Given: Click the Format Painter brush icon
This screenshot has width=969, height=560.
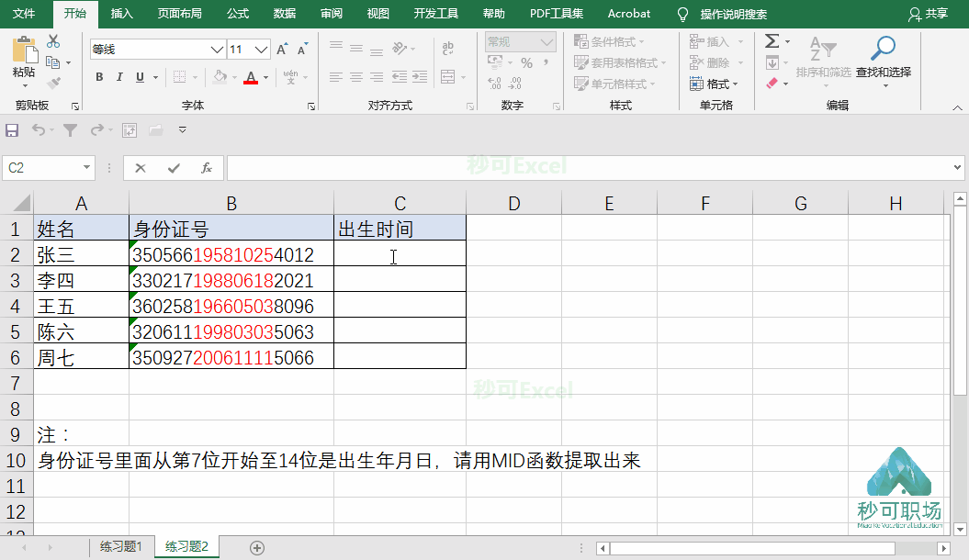Looking at the screenshot, I should click(x=54, y=82).
